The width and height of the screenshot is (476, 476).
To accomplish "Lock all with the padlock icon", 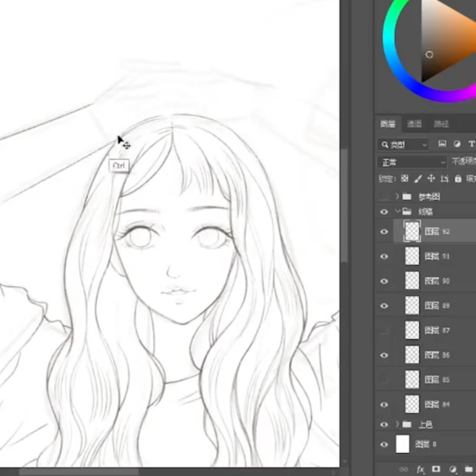I will click(458, 178).
